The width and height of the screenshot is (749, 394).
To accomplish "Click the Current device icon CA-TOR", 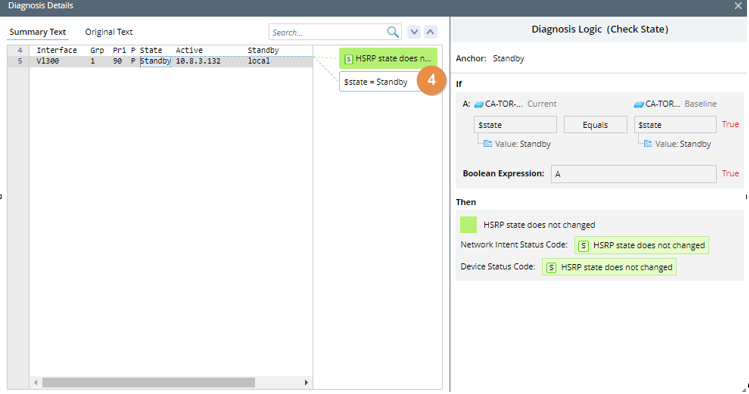I will tap(479, 104).
